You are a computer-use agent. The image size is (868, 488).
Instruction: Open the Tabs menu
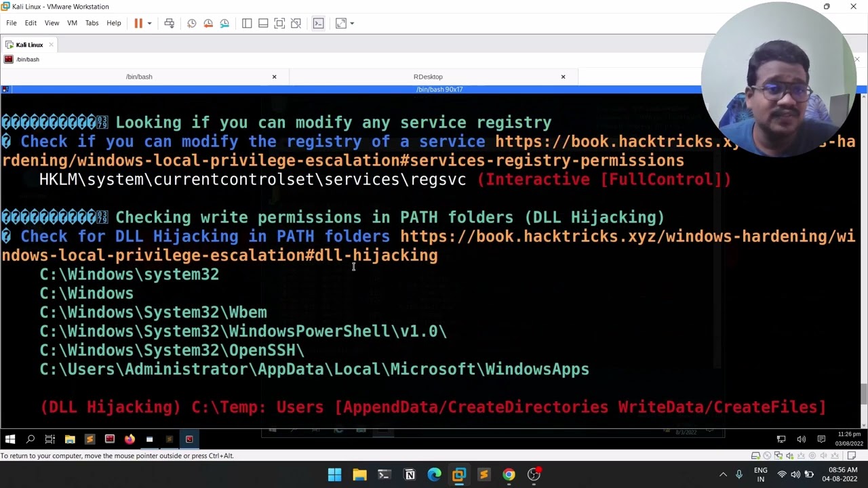pyautogui.click(x=92, y=23)
